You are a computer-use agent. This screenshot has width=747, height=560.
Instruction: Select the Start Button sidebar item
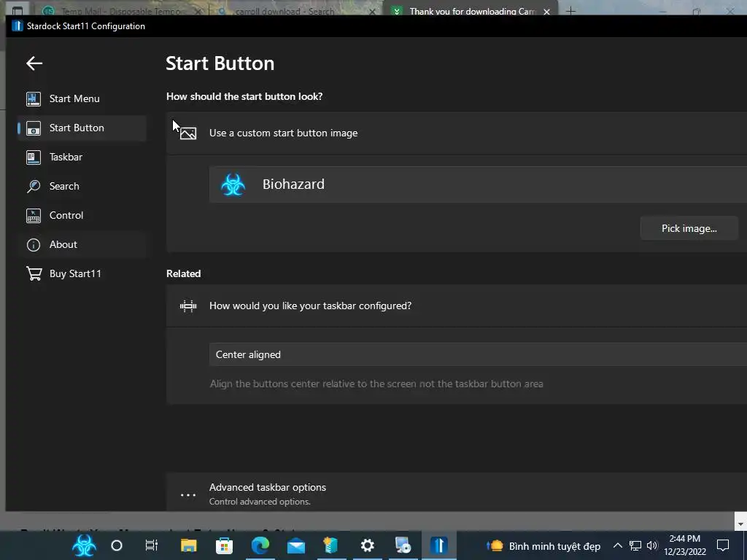82,128
